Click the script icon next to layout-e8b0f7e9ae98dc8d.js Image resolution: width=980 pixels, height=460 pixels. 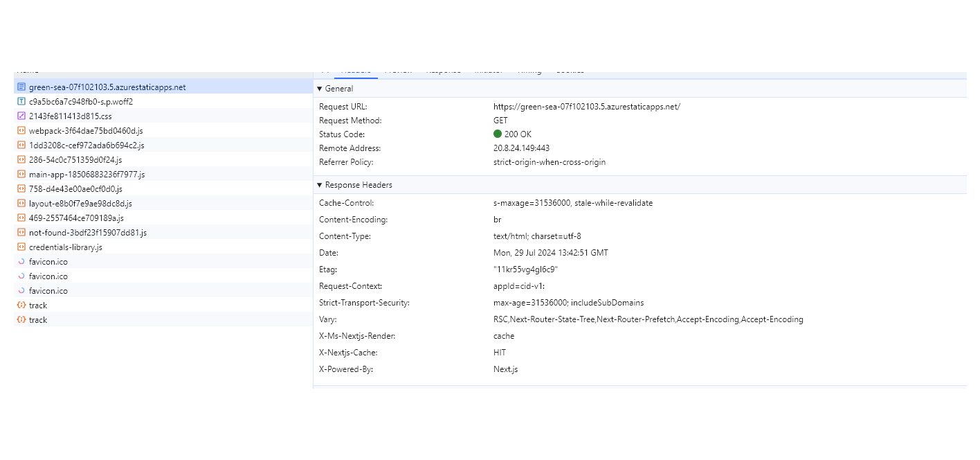click(x=20, y=203)
